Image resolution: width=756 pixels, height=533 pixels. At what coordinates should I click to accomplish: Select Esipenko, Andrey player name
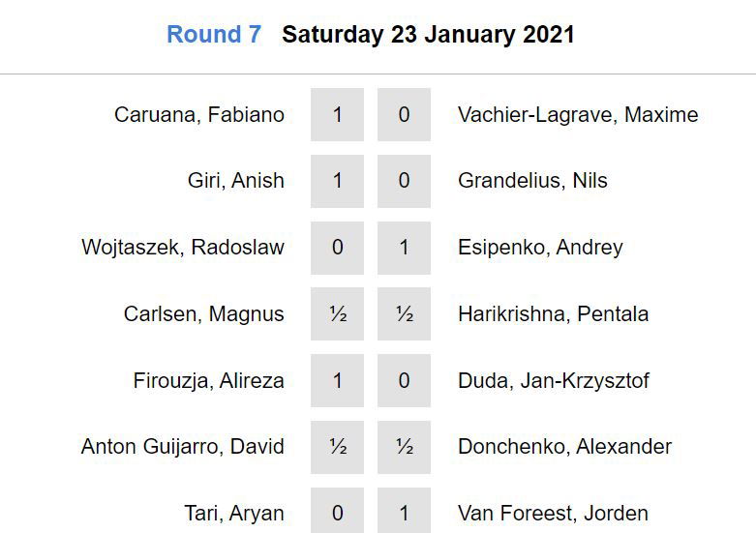click(540, 248)
